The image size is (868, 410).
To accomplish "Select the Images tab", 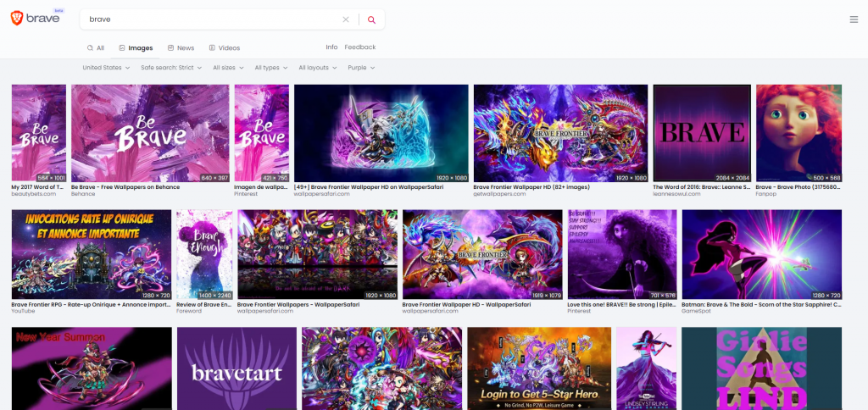I will pyautogui.click(x=136, y=48).
